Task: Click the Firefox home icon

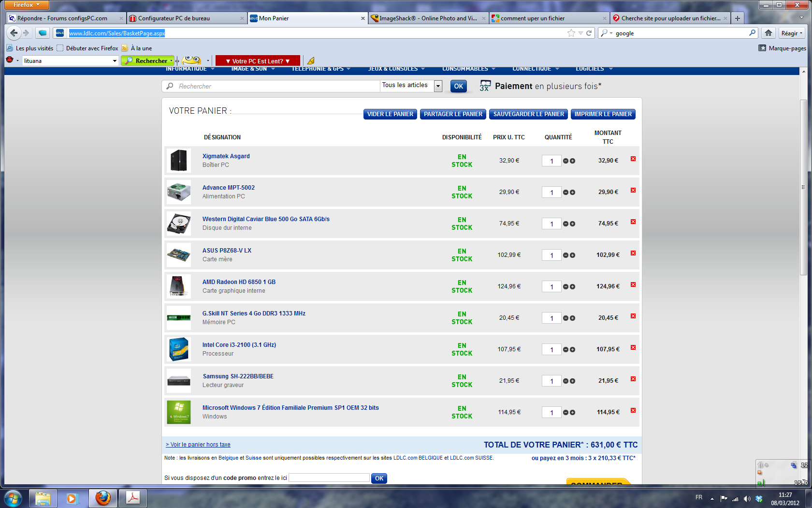Action: coord(768,33)
